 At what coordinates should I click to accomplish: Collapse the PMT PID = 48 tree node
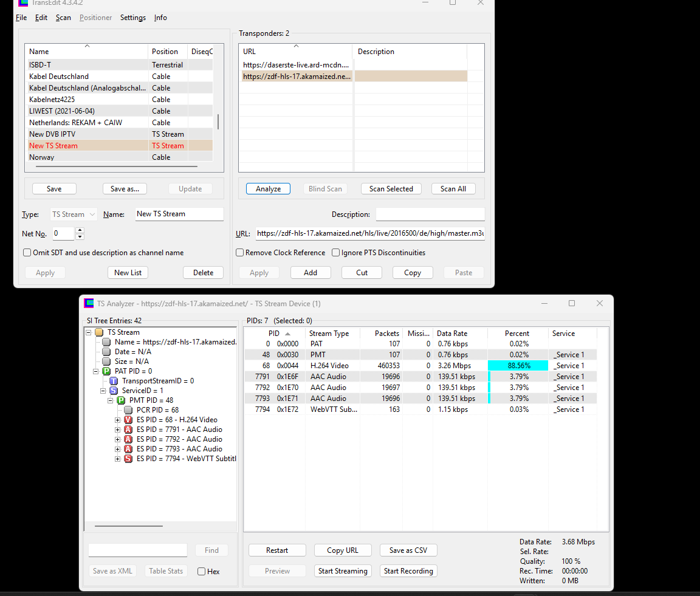tap(111, 400)
